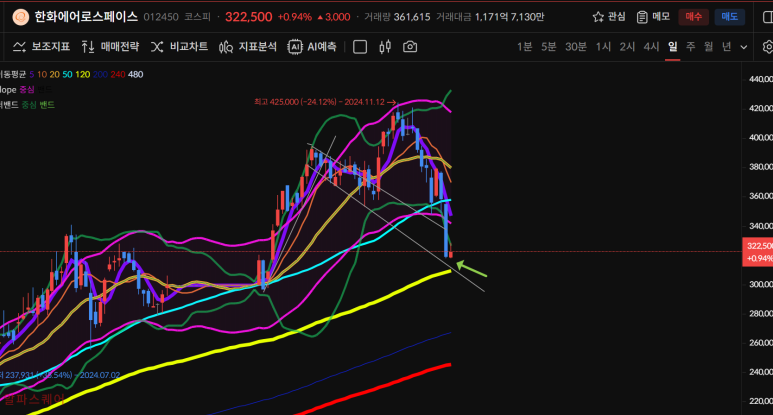
Task: Click the 최고 425,000 high label
Action: pos(325,102)
